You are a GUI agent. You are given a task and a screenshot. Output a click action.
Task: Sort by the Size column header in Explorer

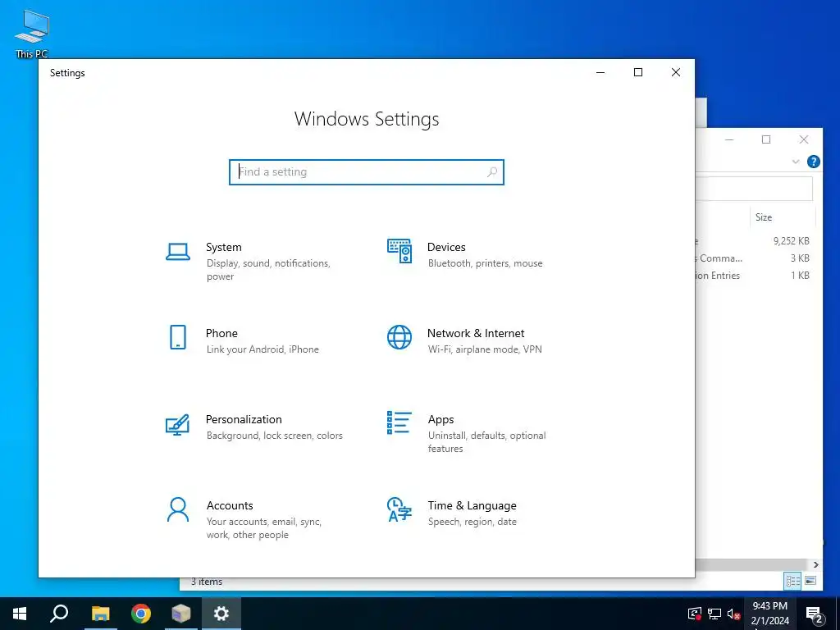[782, 217]
